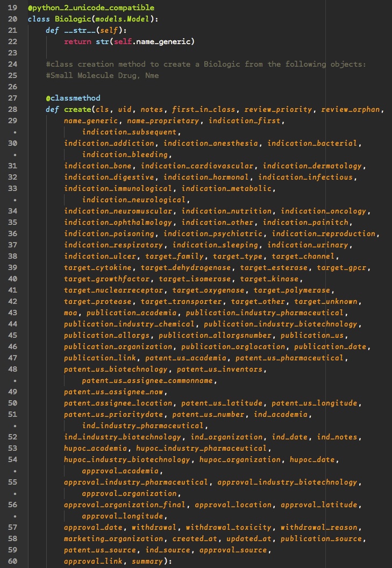
Task: Click the name_proprietary parameter
Action: click(x=163, y=120)
